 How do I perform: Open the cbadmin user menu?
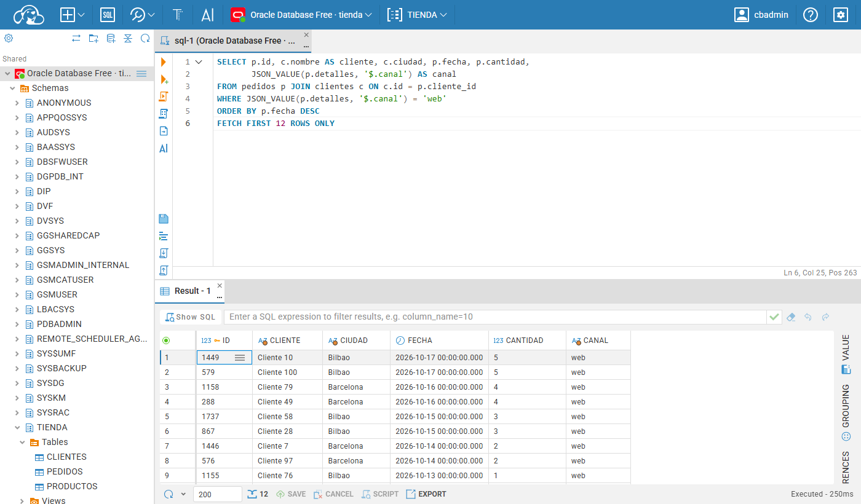(x=761, y=15)
